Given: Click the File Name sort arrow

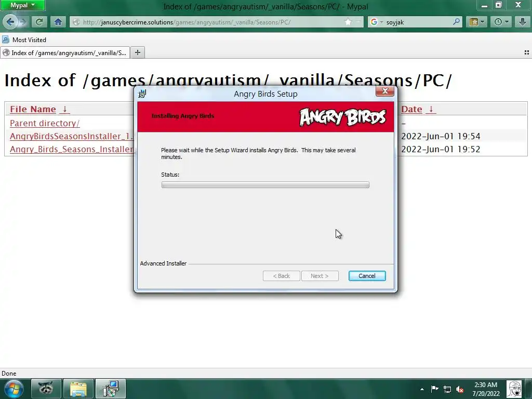Looking at the screenshot, I should pos(64,109).
